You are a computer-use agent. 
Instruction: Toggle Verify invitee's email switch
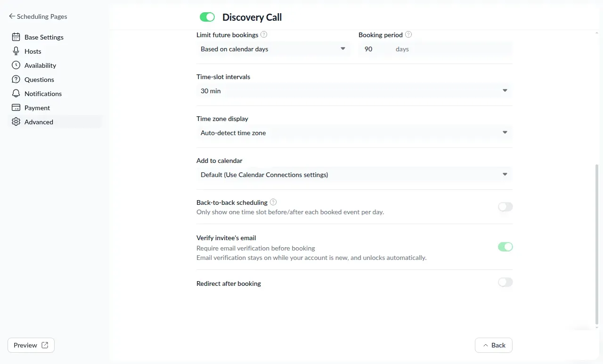point(505,247)
